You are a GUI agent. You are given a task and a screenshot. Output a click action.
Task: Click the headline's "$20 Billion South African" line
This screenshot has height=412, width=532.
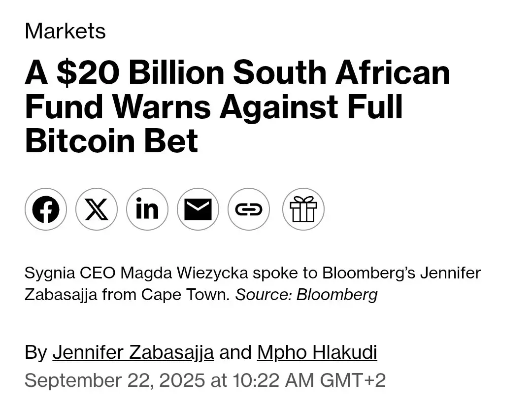pyautogui.click(x=253, y=72)
